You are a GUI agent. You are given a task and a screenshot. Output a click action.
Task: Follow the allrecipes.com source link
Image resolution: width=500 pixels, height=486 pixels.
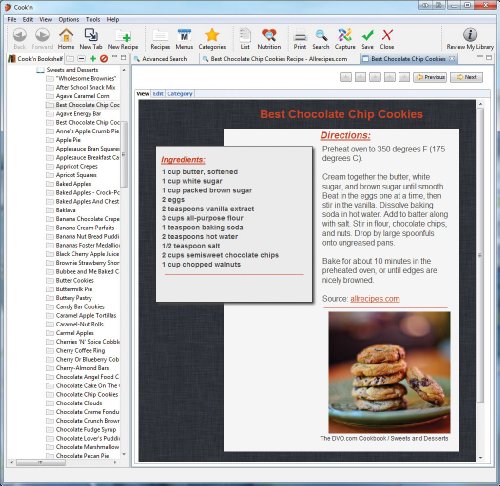tap(375, 299)
